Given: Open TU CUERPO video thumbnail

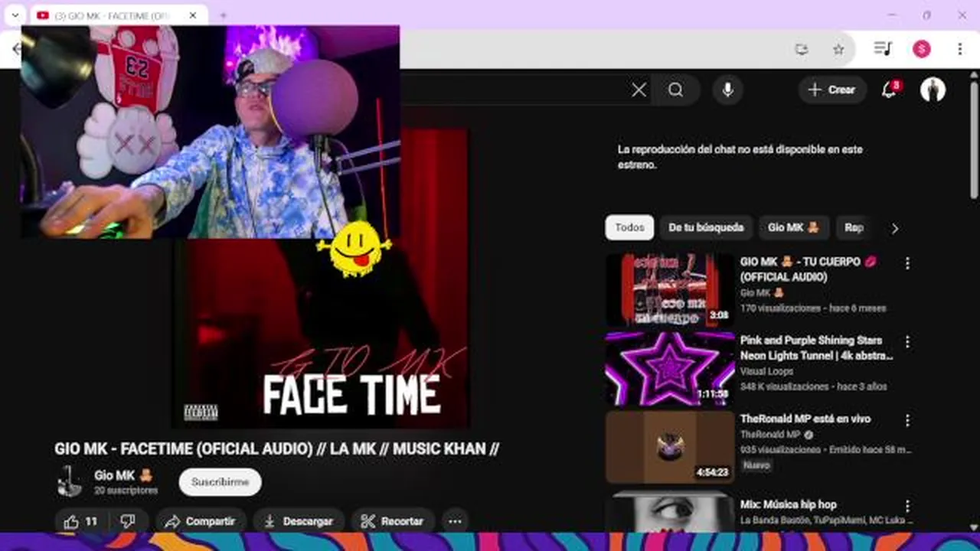Looking at the screenshot, I should click(x=669, y=290).
